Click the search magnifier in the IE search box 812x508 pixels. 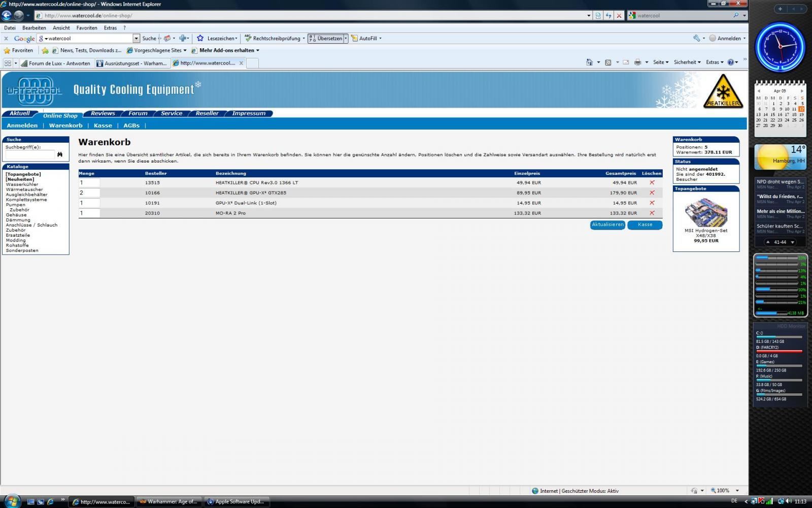736,15
